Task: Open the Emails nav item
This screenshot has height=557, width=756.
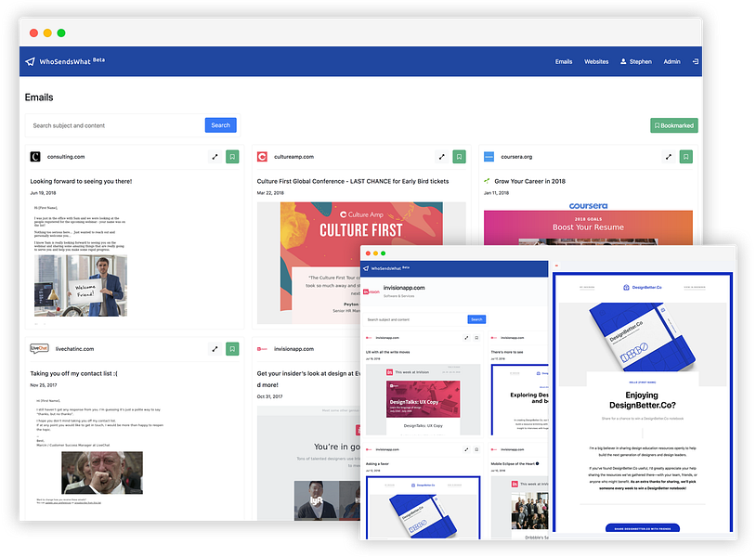Action: coord(563,61)
